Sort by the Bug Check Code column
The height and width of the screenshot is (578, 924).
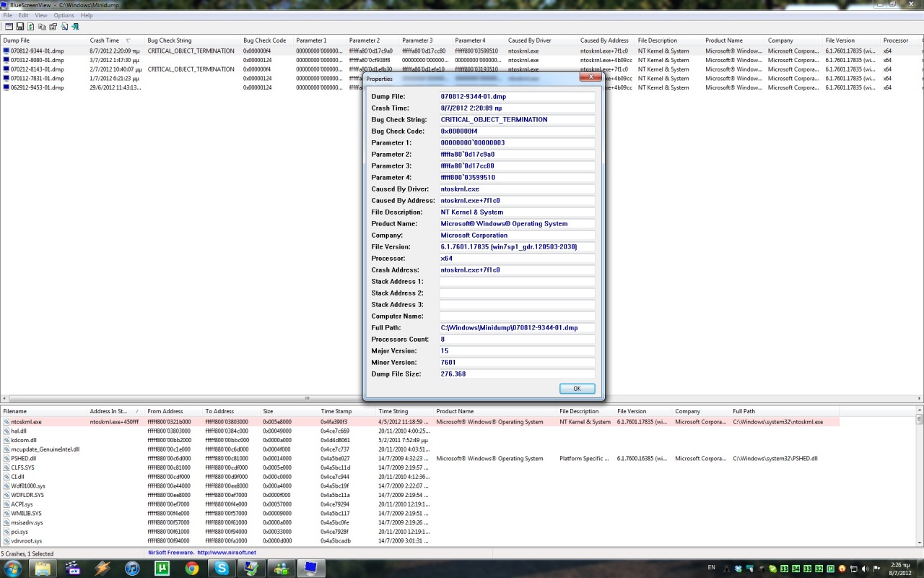(x=267, y=40)
